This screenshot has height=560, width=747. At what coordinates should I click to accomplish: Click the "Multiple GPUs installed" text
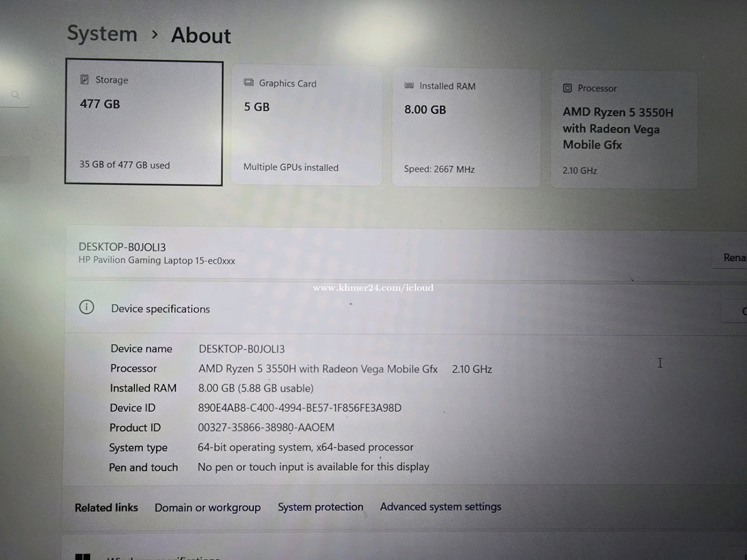[291, 167]
